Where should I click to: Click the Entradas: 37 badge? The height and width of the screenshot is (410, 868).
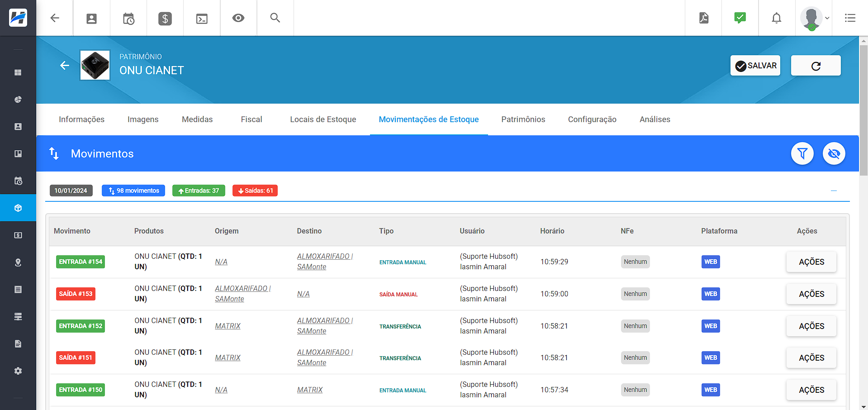pos(199,191)
